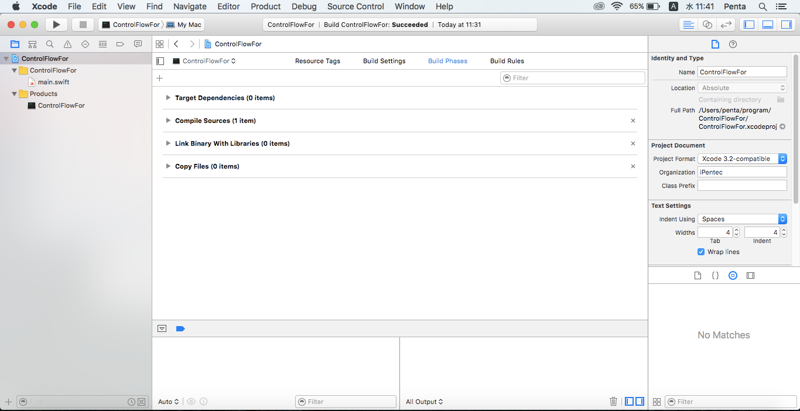This screenshot has width=800, height=411.
Task: Open the related items grid menu
Action: coord(160,44)
